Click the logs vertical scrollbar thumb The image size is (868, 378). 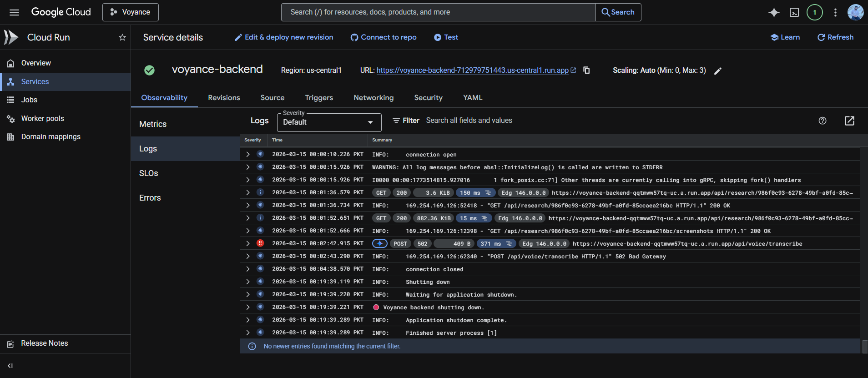(865, 347)
